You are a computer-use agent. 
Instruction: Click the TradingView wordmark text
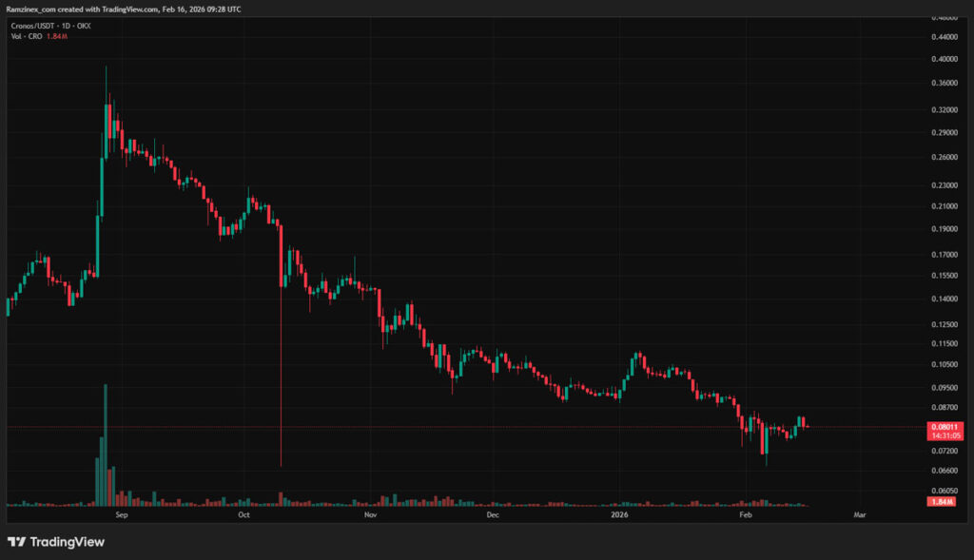(68, 542)
